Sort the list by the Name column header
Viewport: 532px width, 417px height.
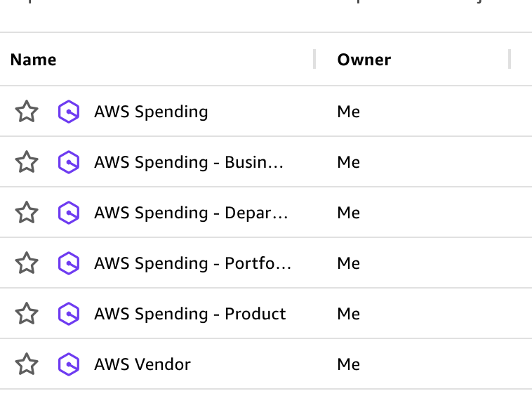(34, 60)
